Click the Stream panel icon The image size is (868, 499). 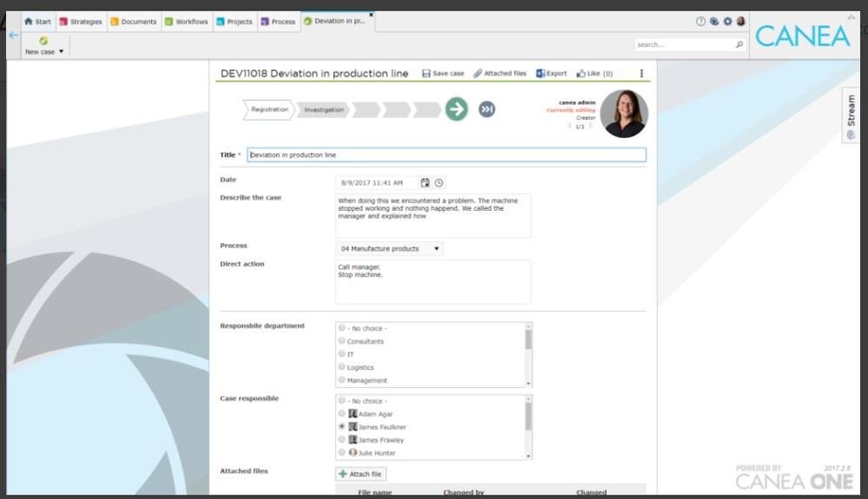[x=851, y=135]
